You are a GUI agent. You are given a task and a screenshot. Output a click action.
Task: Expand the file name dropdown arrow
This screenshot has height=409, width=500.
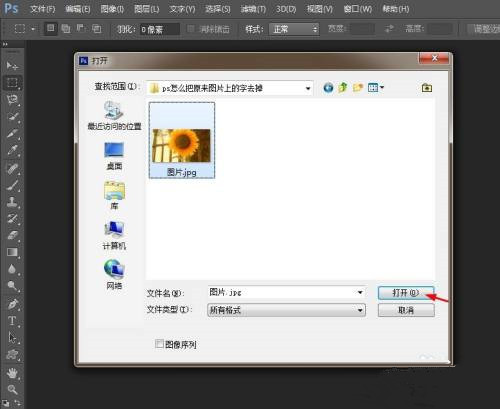(x=360, y=293)
